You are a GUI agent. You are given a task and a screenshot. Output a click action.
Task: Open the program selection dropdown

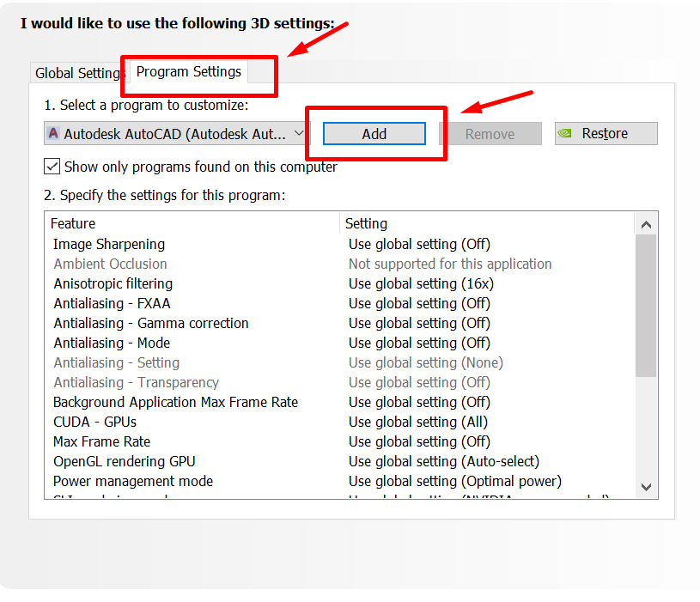point(299,133)
